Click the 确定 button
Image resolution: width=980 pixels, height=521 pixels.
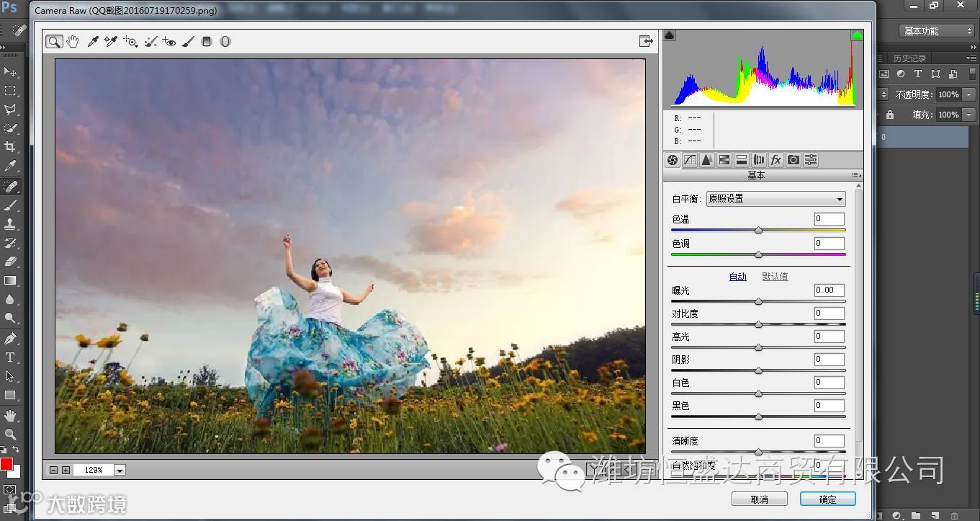pos(827,499)
